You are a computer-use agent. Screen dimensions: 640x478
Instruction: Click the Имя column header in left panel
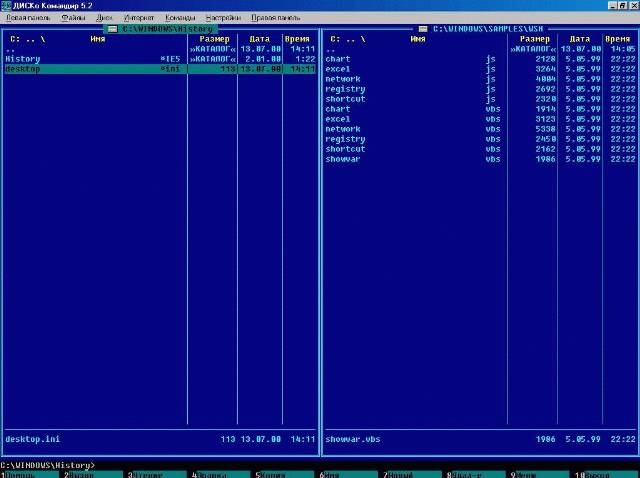point(98,39)
